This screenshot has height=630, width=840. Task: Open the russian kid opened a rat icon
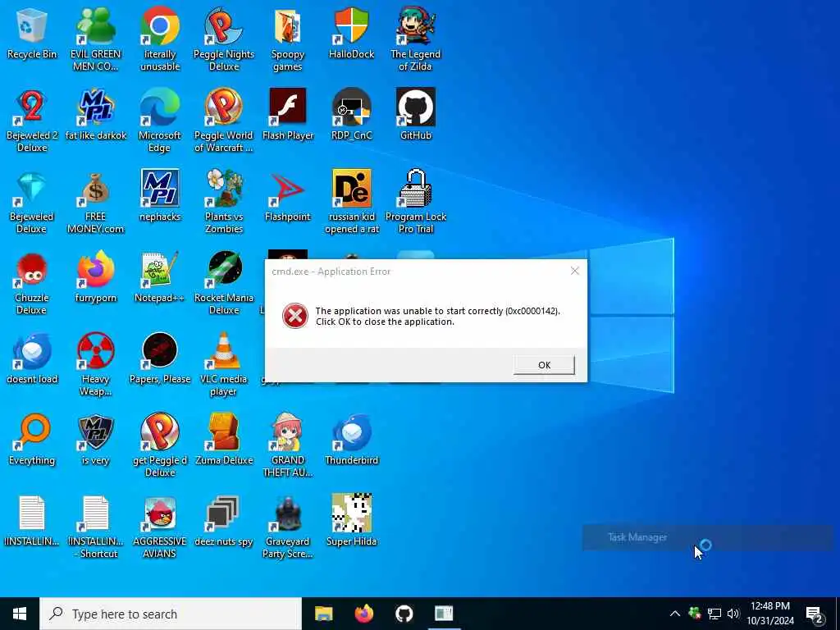coord(351,202)
